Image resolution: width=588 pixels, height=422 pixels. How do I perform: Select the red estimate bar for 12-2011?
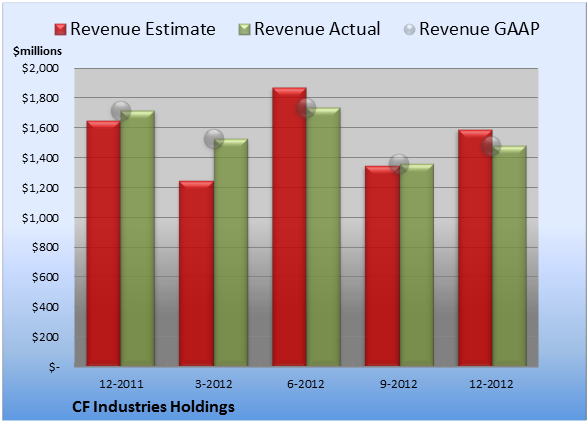[104, 243]
